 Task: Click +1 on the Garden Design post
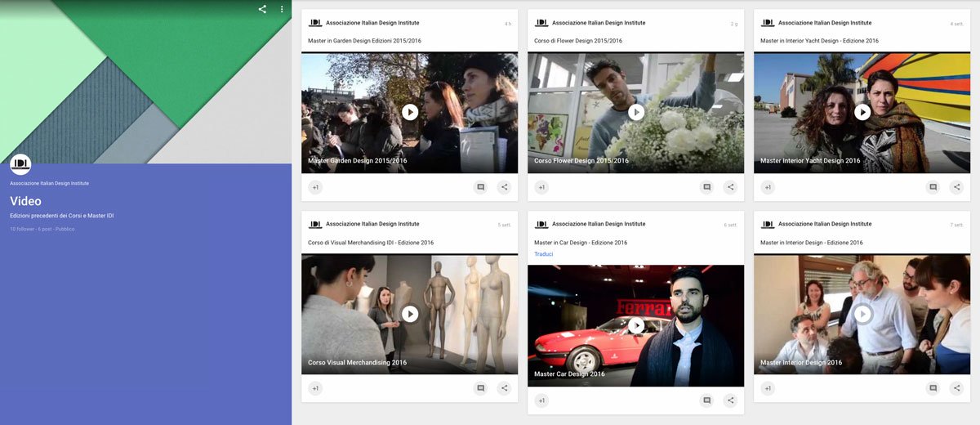tap(315, 187)
